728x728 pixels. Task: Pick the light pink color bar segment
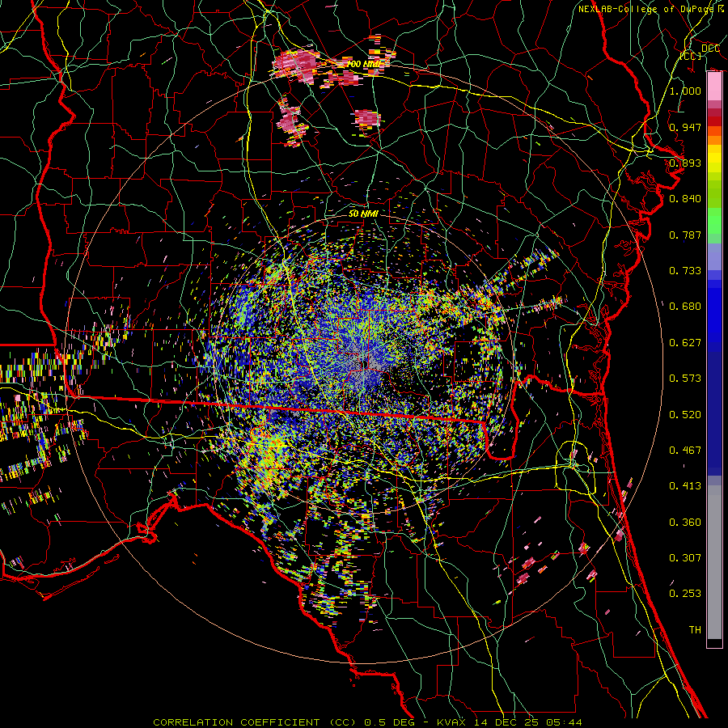click(x=714, y=87)
